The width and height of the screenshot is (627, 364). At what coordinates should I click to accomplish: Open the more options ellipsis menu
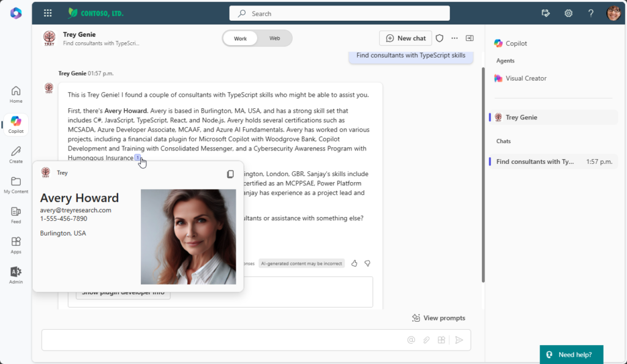[x=454, y=38]
